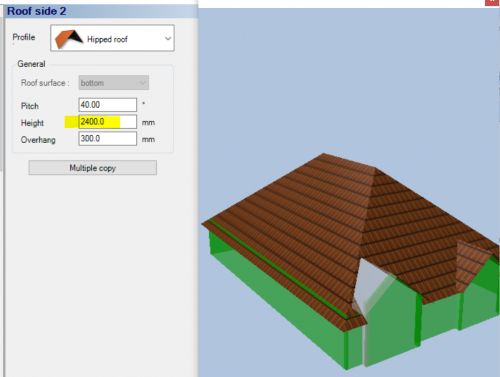Open the Roof surface 'bottom' dropdown
The width and height of the screenshot is (500, 377).
pyautogui.click(x=114, y=83)
